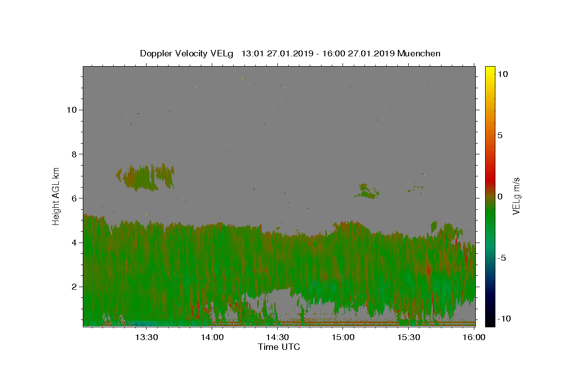588x392 pixels.
Task: Click the height axis label '6'
Action: [74, 198]
